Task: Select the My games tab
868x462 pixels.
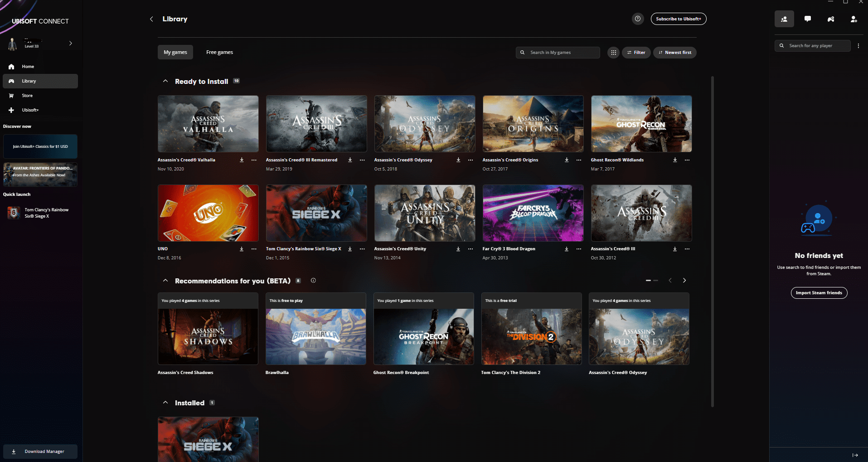Action: coord(175,52)
